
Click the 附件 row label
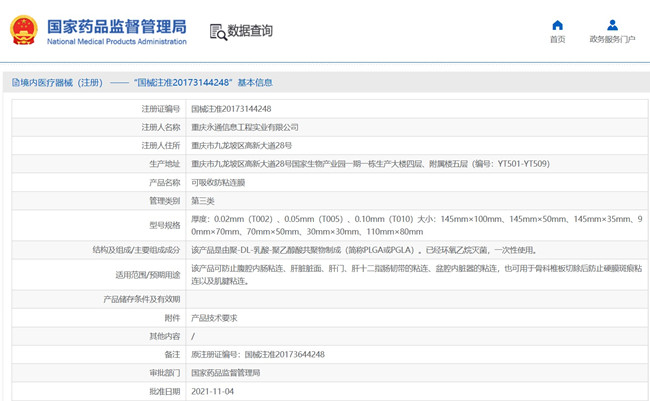tap(172, 318)
